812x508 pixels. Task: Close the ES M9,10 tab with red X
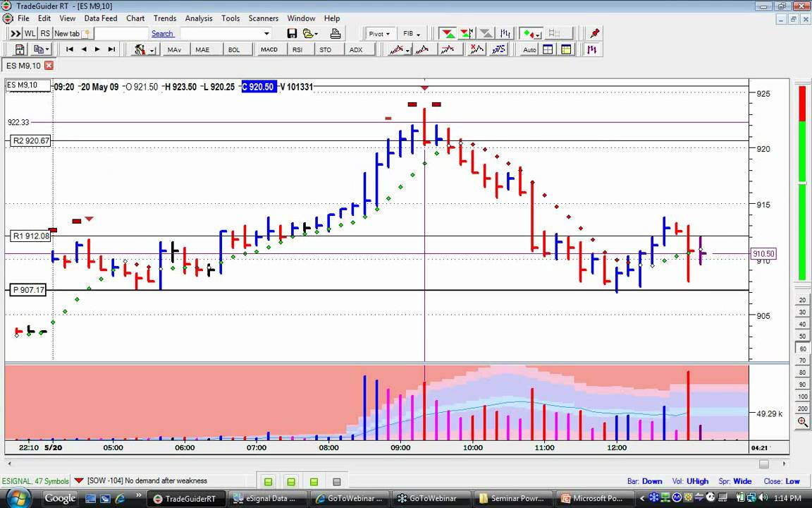(49, 66)
